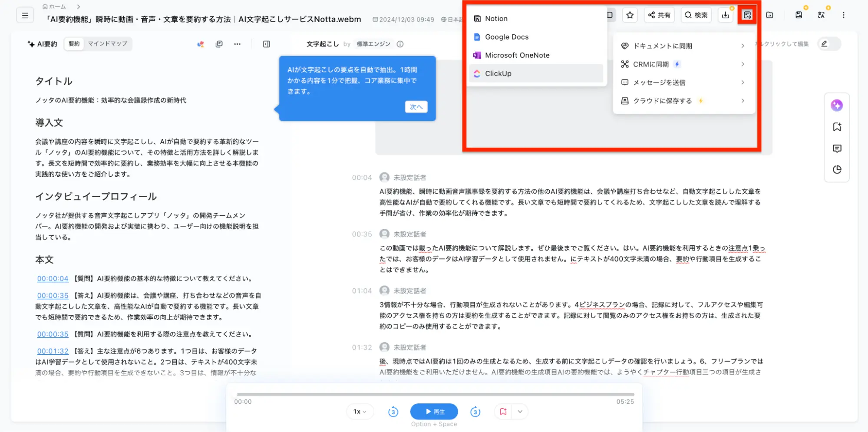Click the recording file title text

[204, 19]
